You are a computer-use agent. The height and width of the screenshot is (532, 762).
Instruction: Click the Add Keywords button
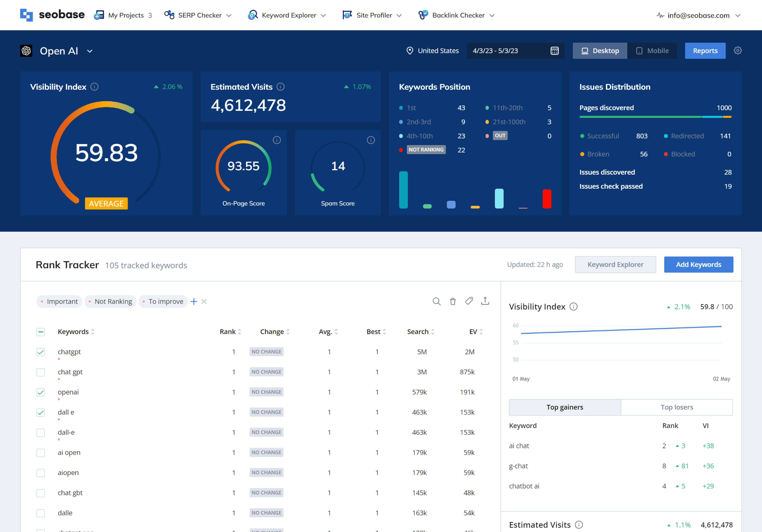point(698,264)
